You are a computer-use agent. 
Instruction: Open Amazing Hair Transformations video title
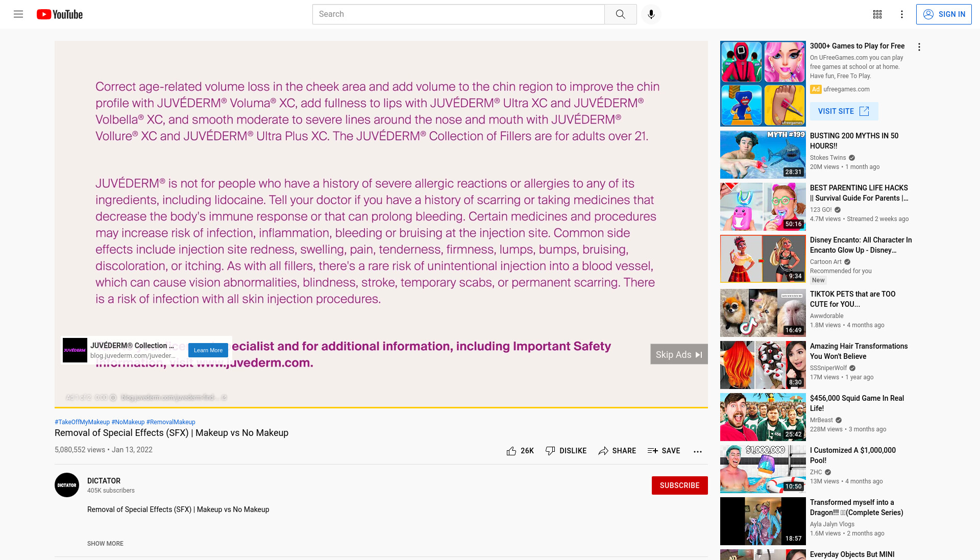(859, 351)
